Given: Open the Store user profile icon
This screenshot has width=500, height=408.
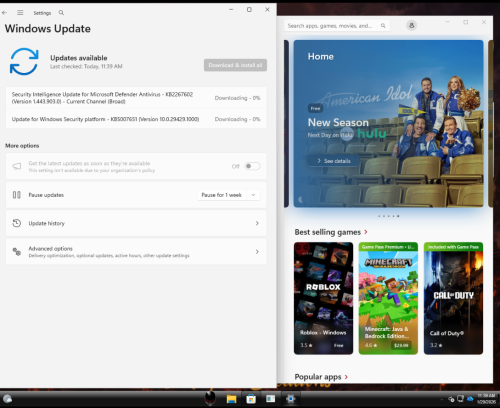Looking at the screenshot, I should coord(411,25).
